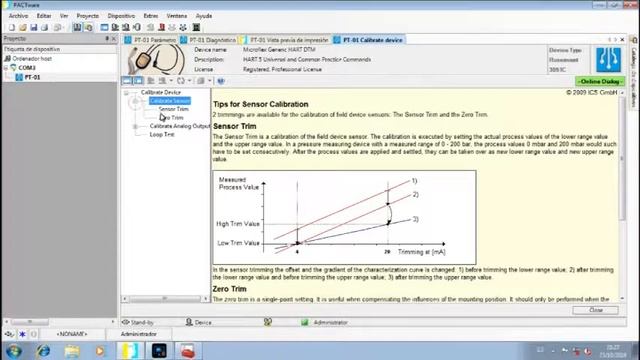Viewport: 640px width, 360px height.
Task: Switch to PT-01 Vista previa de impresión tab
Action: 284,40
